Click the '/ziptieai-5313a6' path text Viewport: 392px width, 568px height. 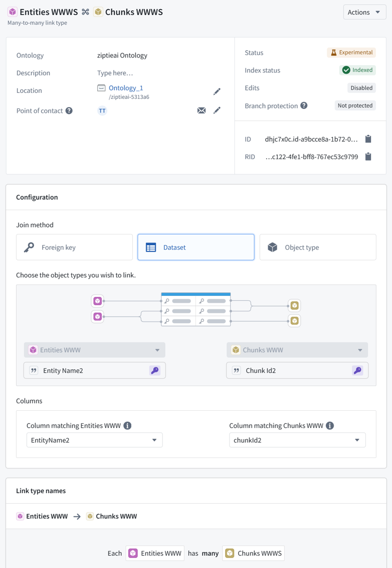[x=129, y=97]
